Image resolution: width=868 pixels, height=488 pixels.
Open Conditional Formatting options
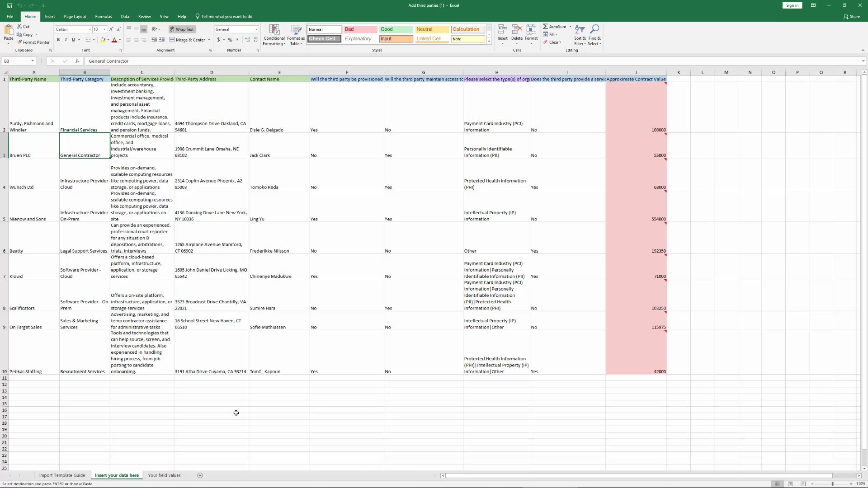click(x=274, y=35)
